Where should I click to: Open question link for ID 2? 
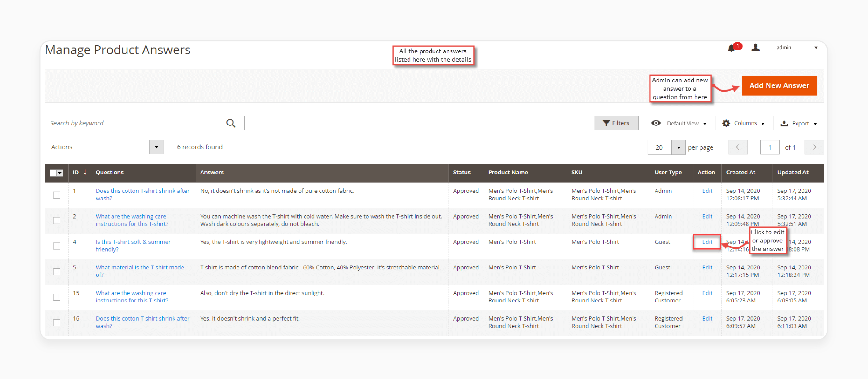132,220
